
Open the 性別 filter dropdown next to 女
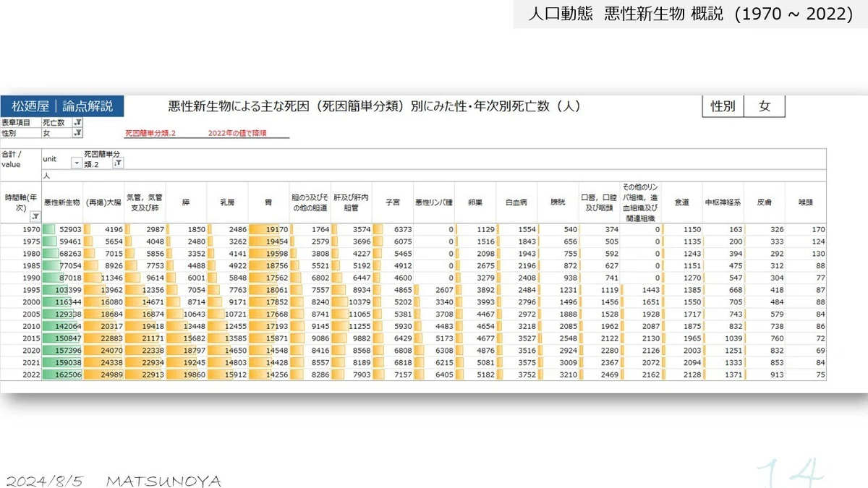78,133
